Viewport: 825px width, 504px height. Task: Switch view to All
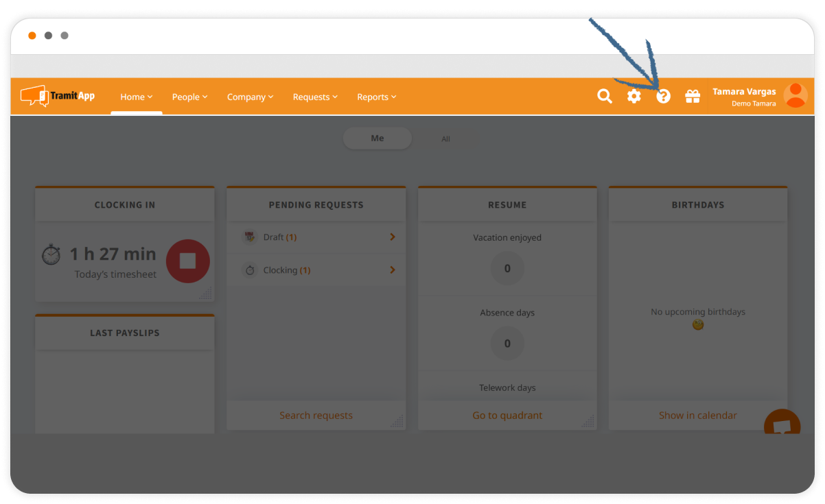445,139
